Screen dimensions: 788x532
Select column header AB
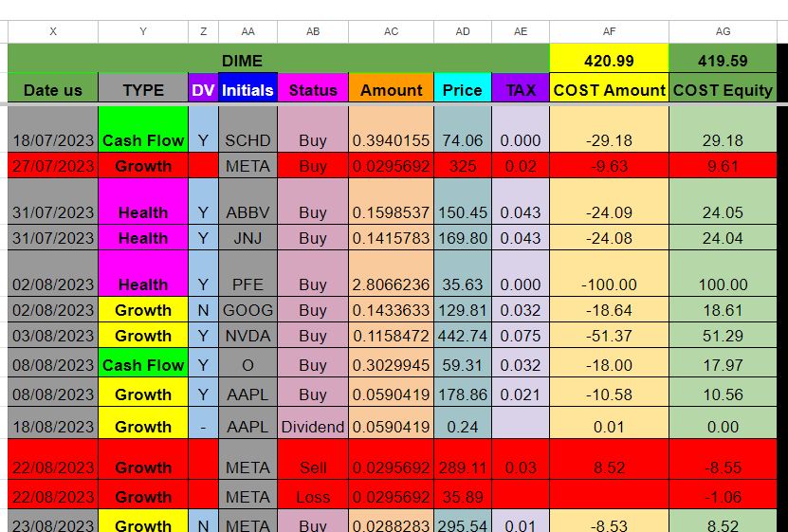[x=313, y=31]
